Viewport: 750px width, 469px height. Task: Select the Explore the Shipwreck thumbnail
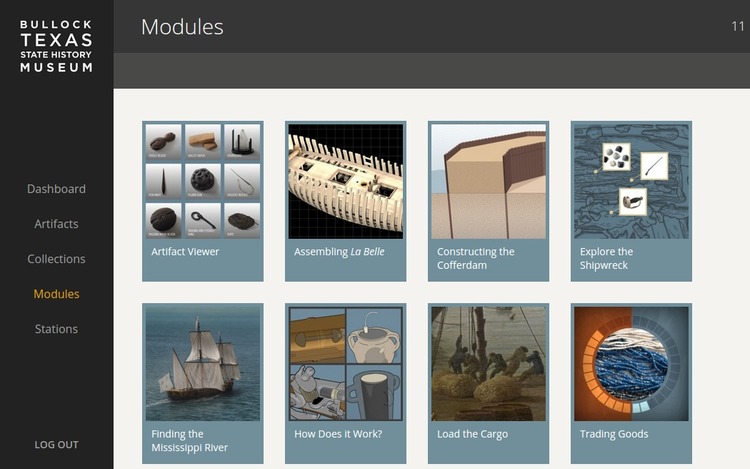tap(631, 181)
